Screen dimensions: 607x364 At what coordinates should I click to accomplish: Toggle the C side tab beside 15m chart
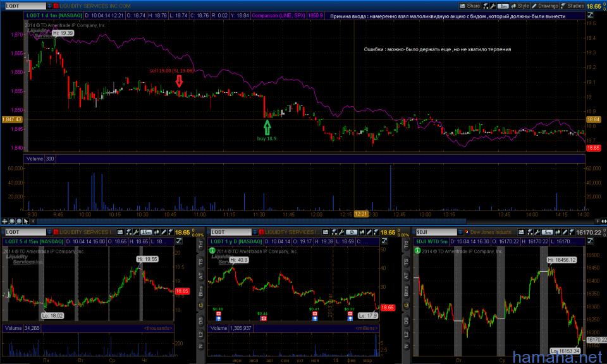201,306
